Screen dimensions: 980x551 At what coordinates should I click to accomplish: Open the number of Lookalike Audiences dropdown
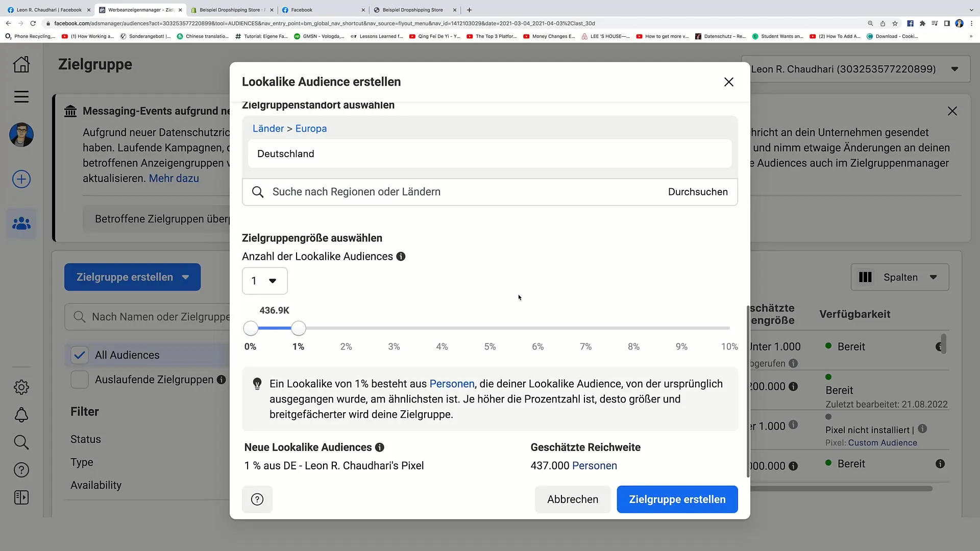click(265, 281)
